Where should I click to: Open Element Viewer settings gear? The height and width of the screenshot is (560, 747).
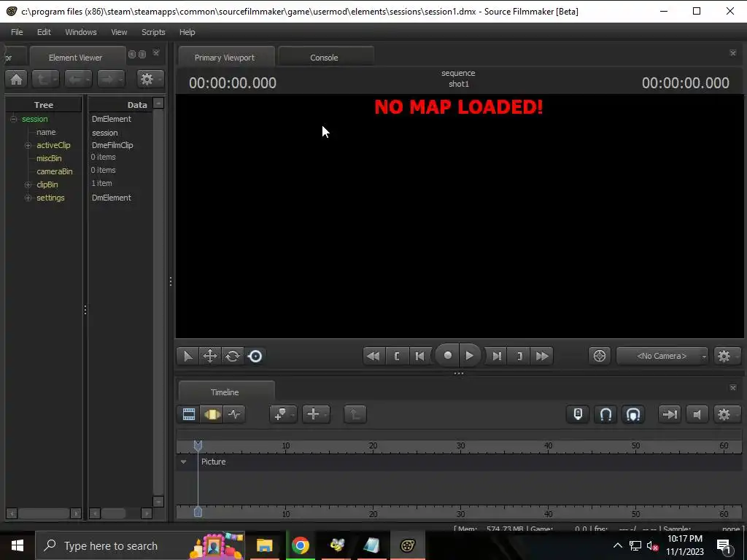(x=150, y=79)
